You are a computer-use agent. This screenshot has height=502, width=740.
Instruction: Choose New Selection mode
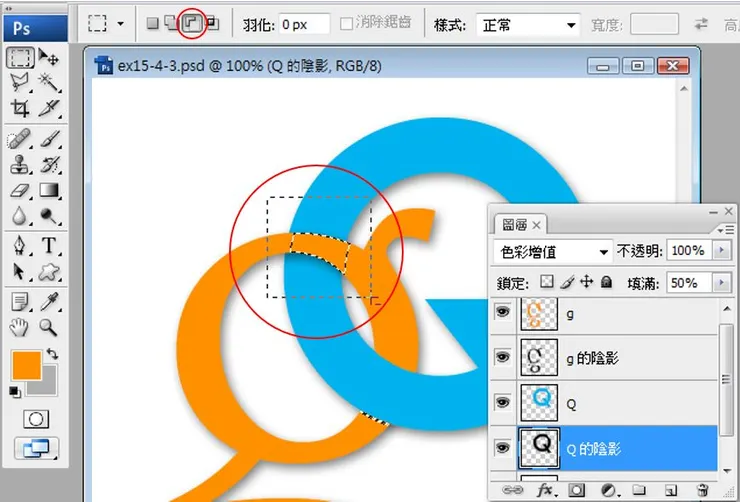[152, 23]
